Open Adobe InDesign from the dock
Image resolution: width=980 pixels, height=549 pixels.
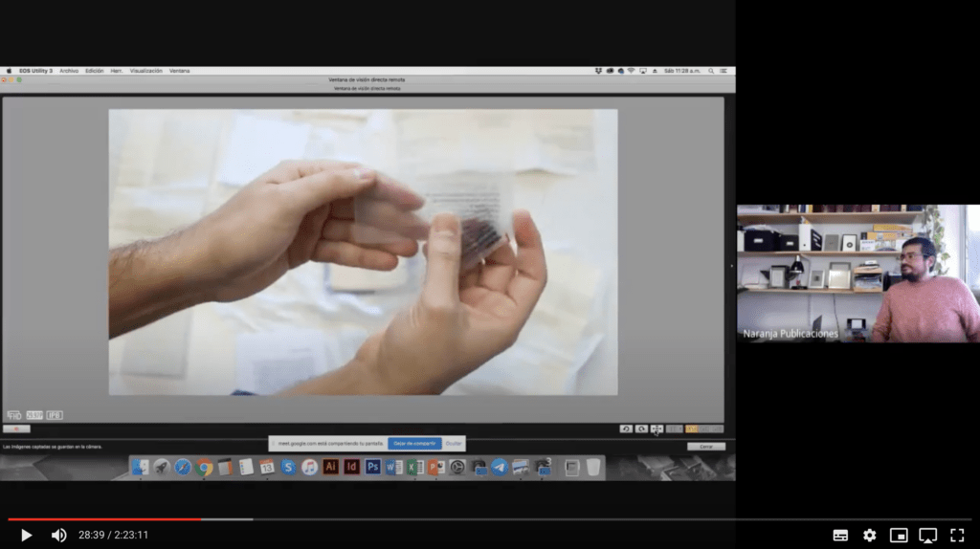pyautogui.click(x=352, y=467)
